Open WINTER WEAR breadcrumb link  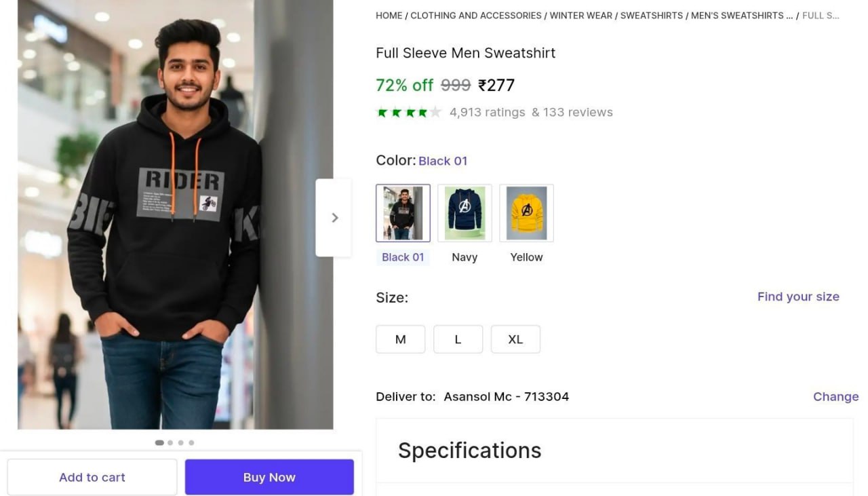pyautogui.click(x=580, y=15)
